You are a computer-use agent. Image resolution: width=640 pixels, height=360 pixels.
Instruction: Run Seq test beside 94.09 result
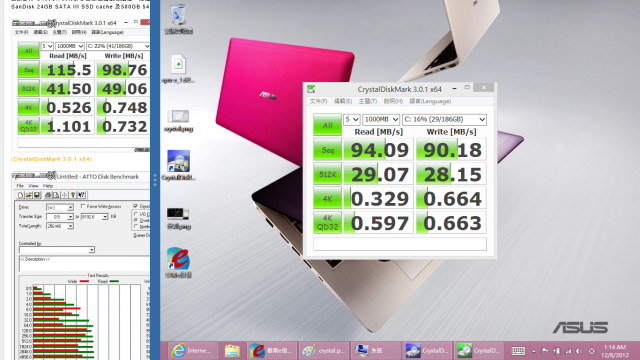(x=327, y=149)
